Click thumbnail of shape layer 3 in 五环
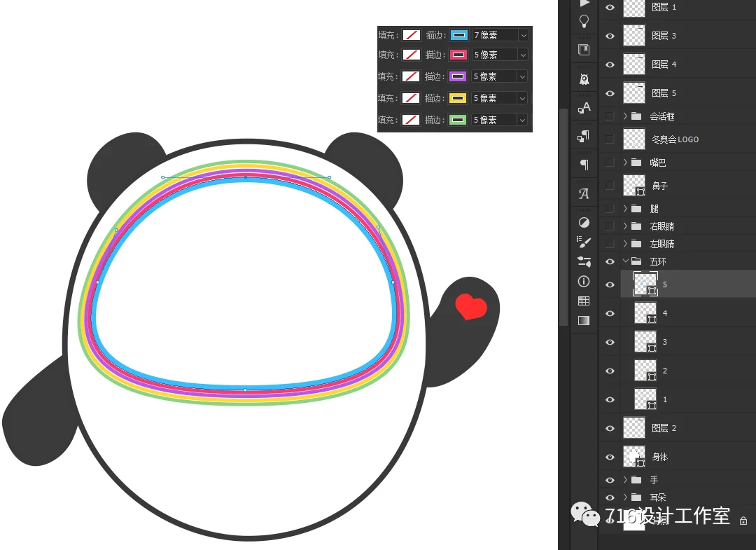Image resolution: width=756 pixels, height=550 pixels. click(645, 342)
